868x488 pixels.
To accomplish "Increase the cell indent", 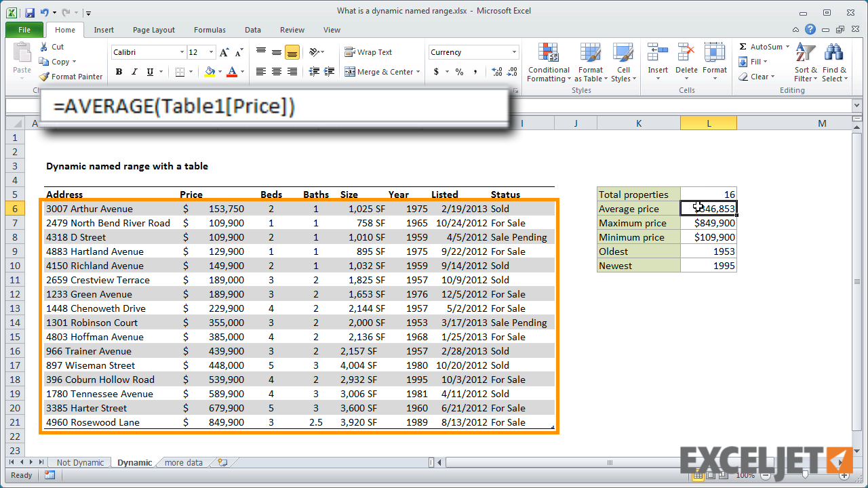I will pos(329,72).
